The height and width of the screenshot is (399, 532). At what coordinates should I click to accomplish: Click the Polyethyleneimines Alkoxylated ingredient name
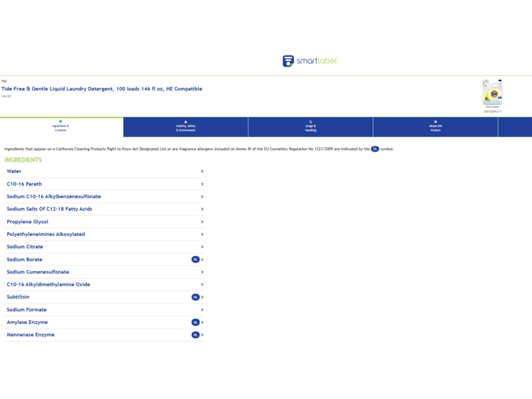click(x=46, y=235)
